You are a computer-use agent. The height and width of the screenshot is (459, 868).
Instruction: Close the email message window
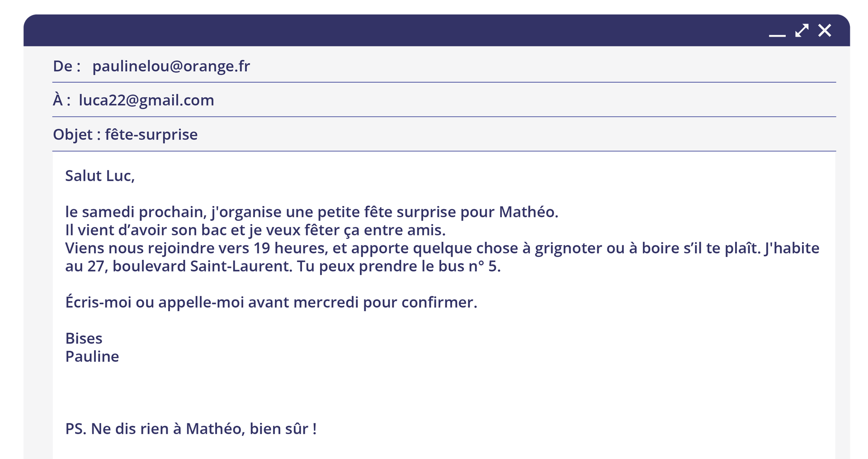coord(825,30)
